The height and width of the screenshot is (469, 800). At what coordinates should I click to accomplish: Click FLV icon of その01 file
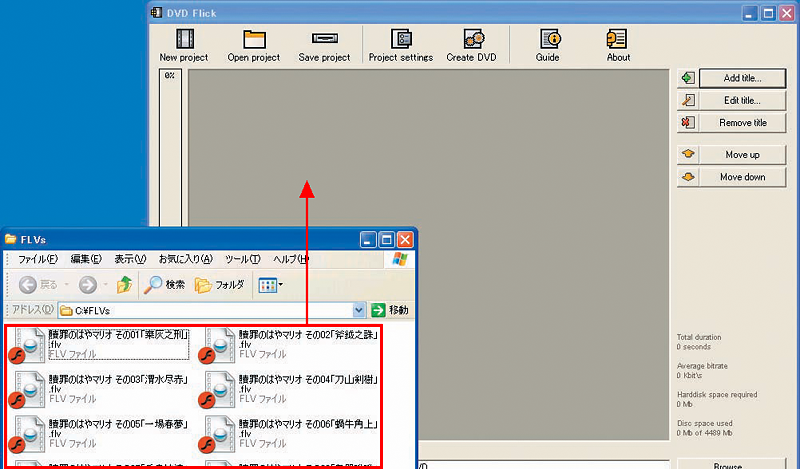(x=27, y=345)
